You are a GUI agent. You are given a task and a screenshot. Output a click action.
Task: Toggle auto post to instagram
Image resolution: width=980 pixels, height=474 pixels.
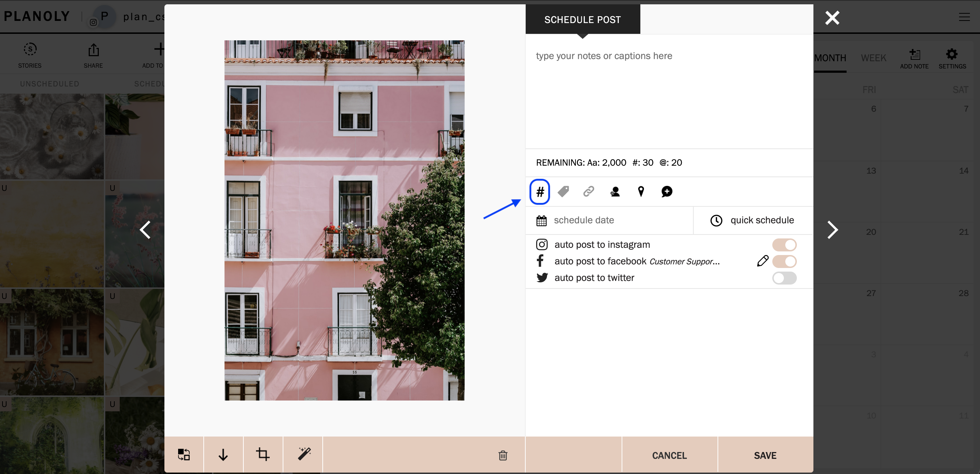tap(784, 245)
